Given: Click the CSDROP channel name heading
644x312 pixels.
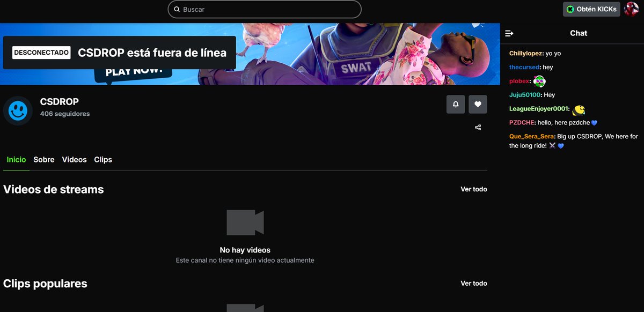Looking at the screenshot, I should 60,102.
